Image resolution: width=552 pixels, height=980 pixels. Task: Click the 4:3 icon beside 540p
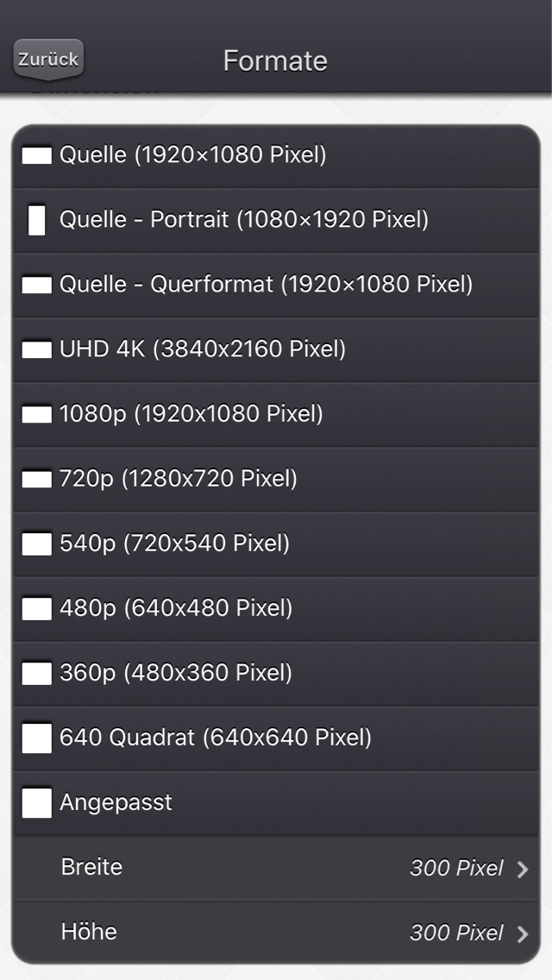coord(37,543)
